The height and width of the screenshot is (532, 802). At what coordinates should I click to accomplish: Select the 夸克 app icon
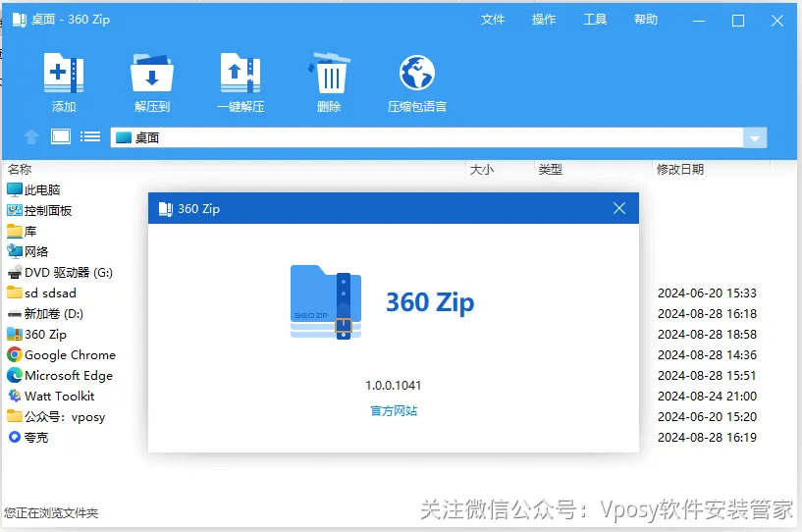click(15, 437)
